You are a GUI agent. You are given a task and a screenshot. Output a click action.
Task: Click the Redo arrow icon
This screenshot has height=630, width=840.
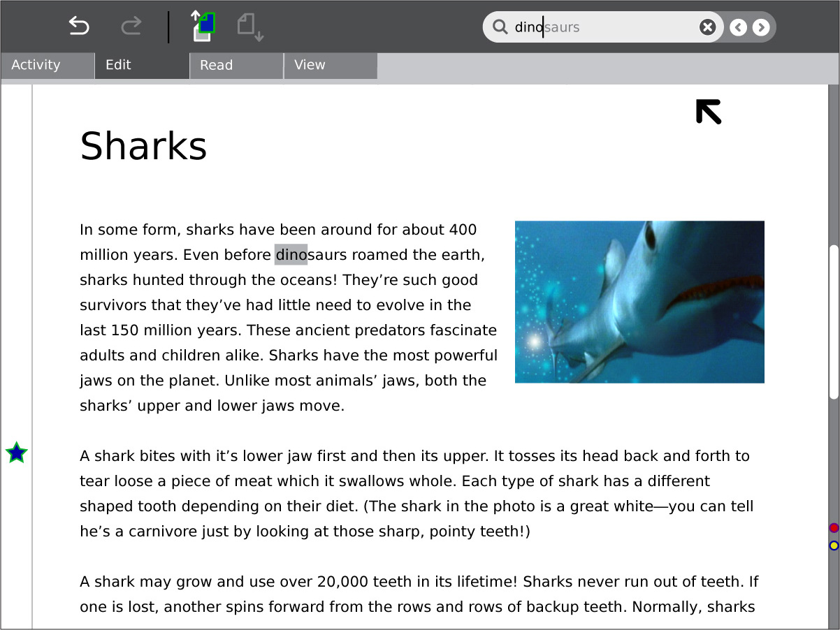click(131, 27)
